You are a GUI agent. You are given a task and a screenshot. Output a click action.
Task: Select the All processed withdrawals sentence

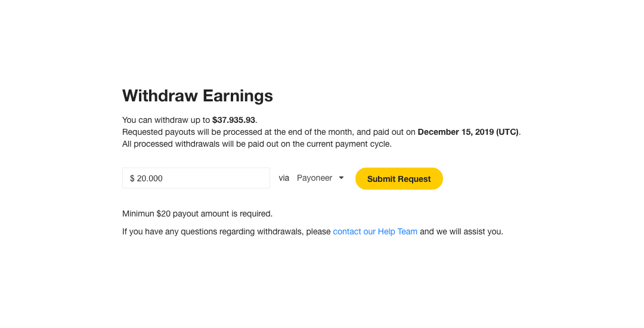tap(257, 144)
